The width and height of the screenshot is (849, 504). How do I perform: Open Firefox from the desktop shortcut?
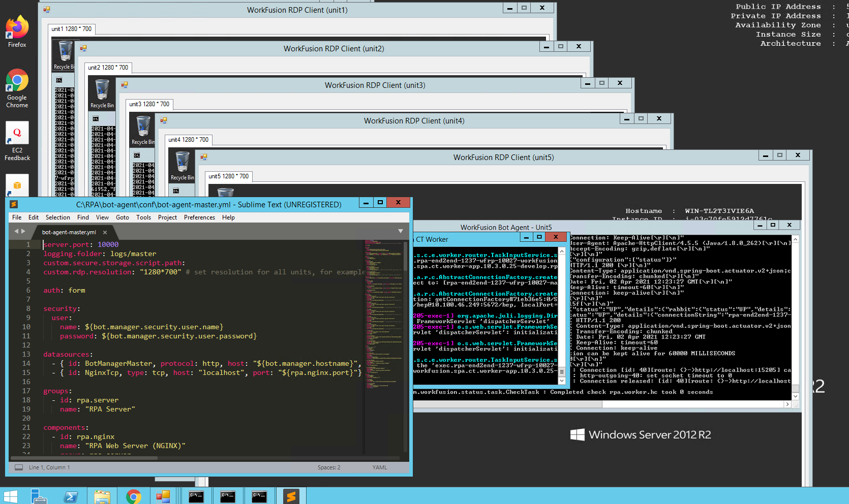click(x=17, y=31)
